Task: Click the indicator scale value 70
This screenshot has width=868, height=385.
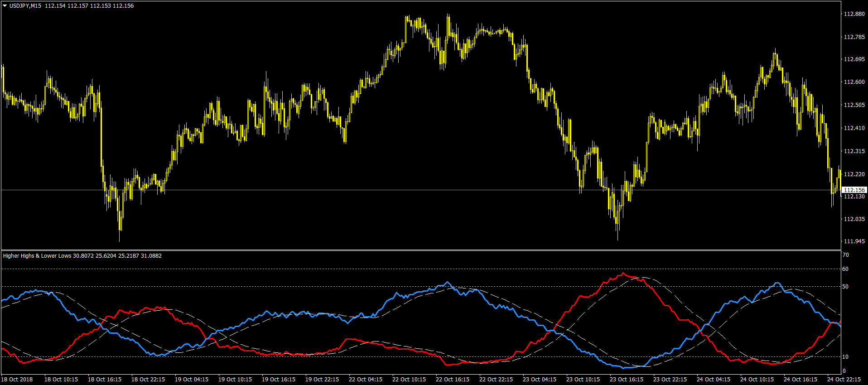Action: click(845, 255)
